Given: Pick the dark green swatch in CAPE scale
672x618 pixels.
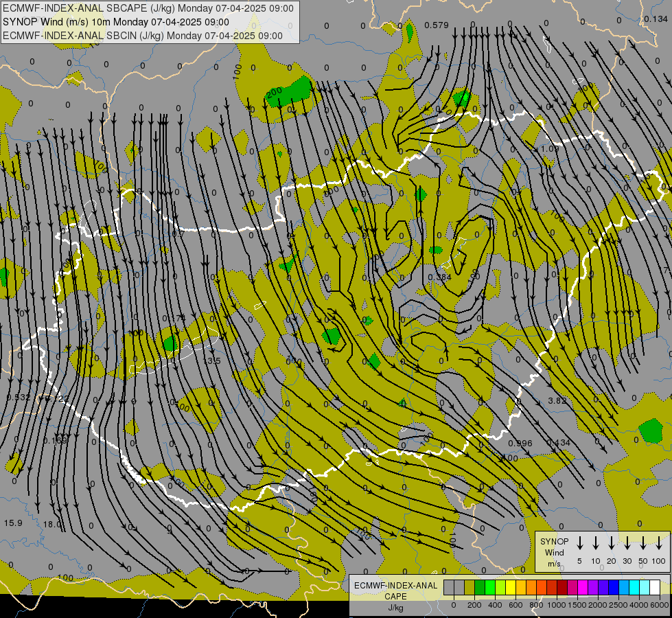Looking at the screenshot, I should point(480,587).
